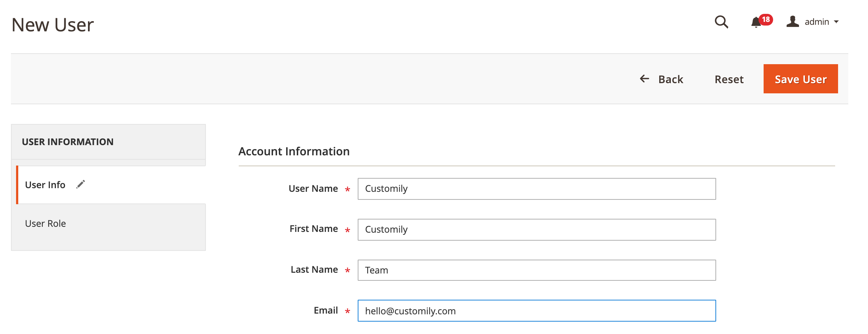868x334 pixels.
Task: Go back using the Back text
Action: [x=671, y=79]
